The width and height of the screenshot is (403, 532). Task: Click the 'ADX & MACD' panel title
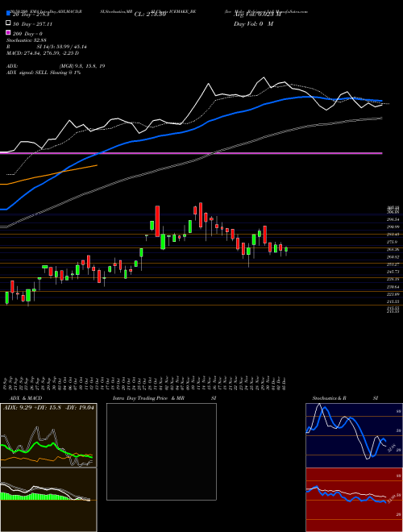tap(26, 398)
